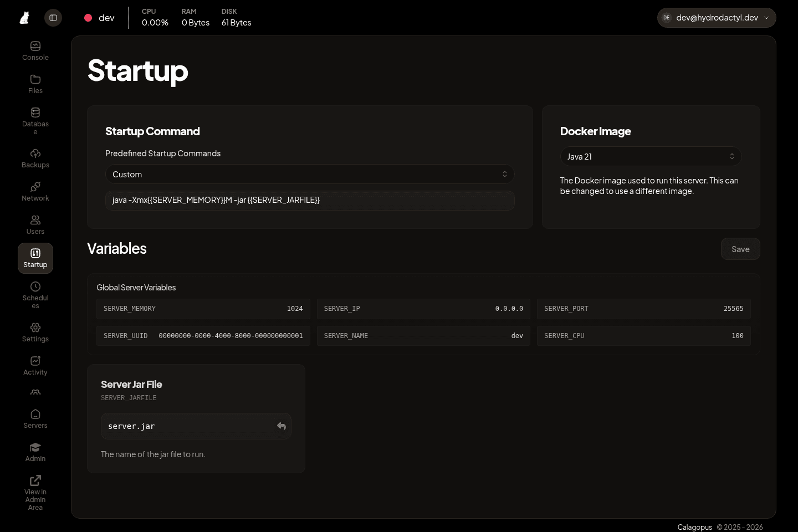Click the SERVER_UUID value
Viewport: 798px width, 532px height.
coord(231,336)
